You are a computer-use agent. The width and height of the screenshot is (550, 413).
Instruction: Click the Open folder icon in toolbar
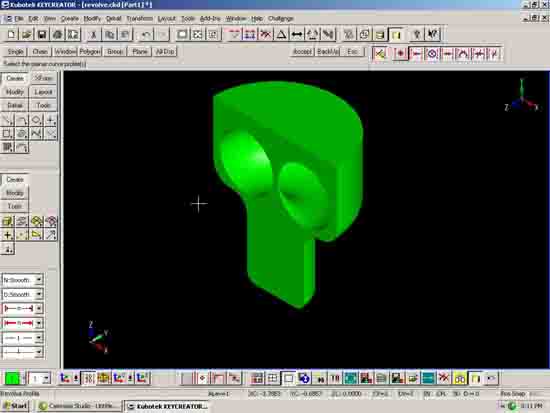(x=26, y=34)
